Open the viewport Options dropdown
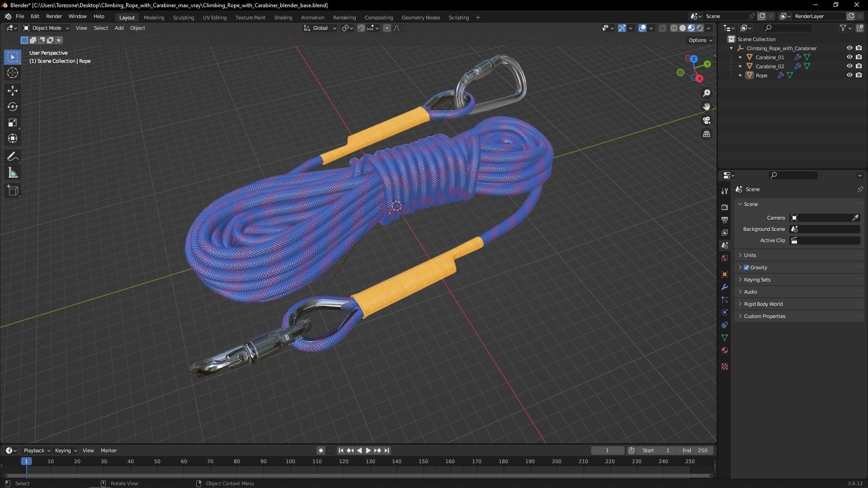The height and width of the screenshot is (488, 868). [700, 40]
